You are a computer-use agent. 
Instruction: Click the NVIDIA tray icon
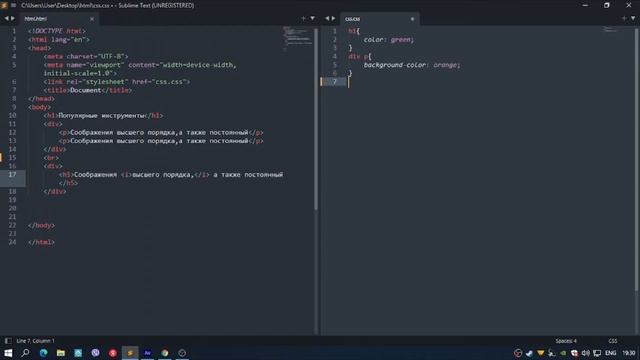pos(563,353)
